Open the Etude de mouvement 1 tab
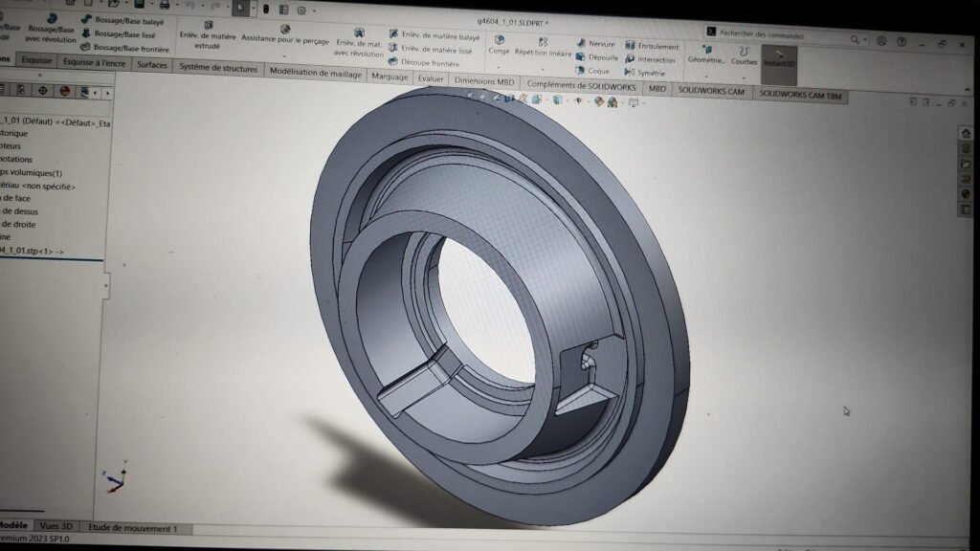Screen dimensions: 980x551 132,528
